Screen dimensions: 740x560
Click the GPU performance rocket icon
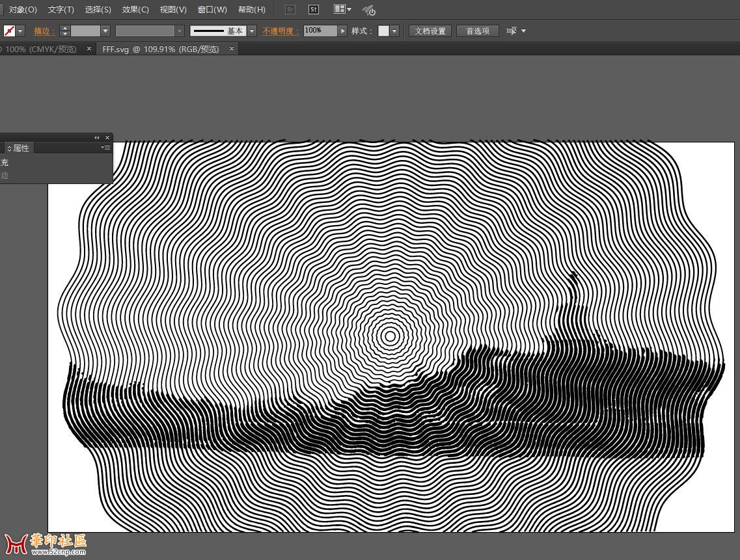(369, 10)
